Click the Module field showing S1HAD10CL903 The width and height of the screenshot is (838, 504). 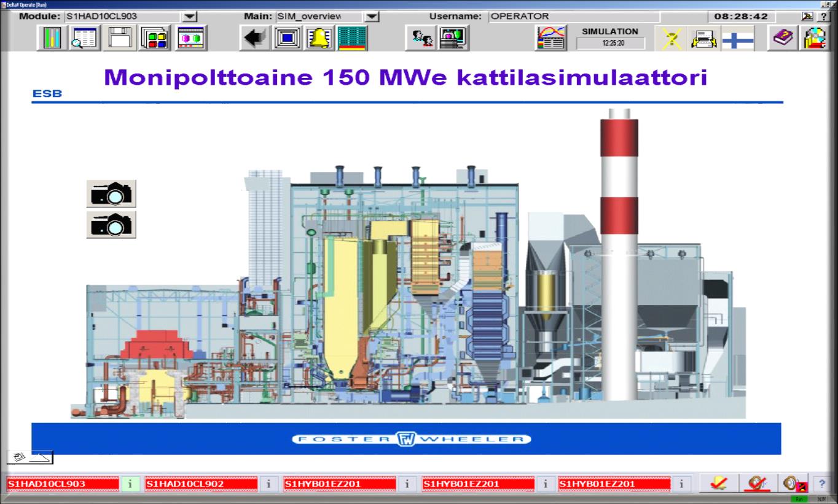[x=123, y=17]
